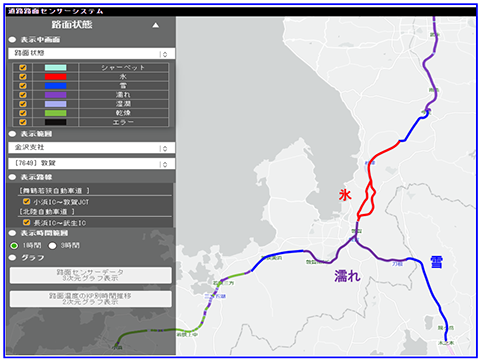Screen dimensions: 480x361
Task: Click the red 氷 road segment on map
Action: pyautogui.click(x=383, y=152)
